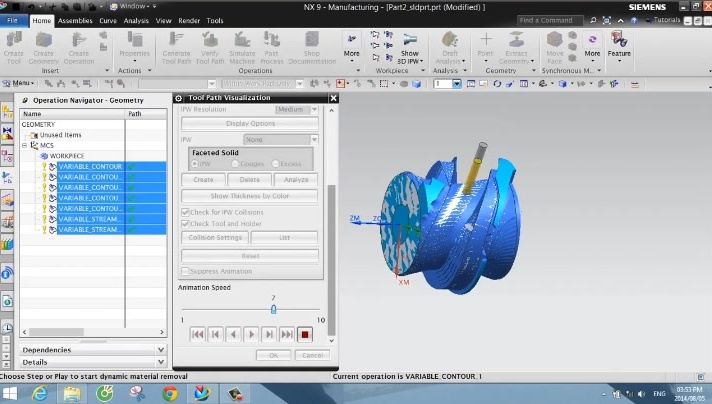Skip to next operation playback button
This screenshot has height=404, width=712.
coord(287,335)
